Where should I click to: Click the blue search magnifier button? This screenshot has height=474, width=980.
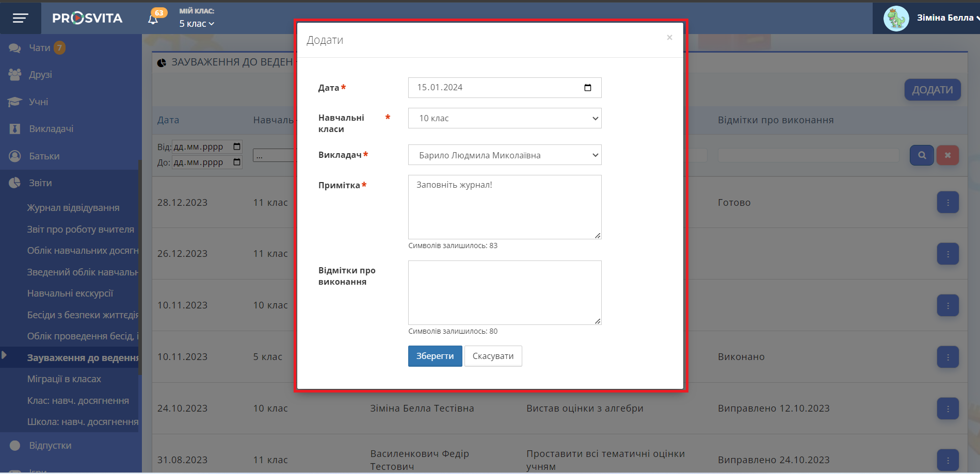921,155
